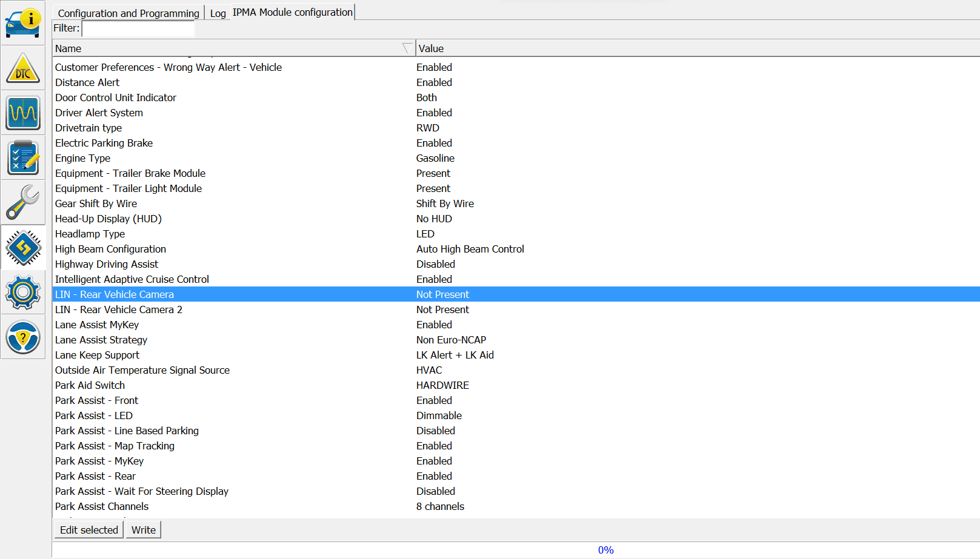Open the gear settings section

click(x=23, y=292)
